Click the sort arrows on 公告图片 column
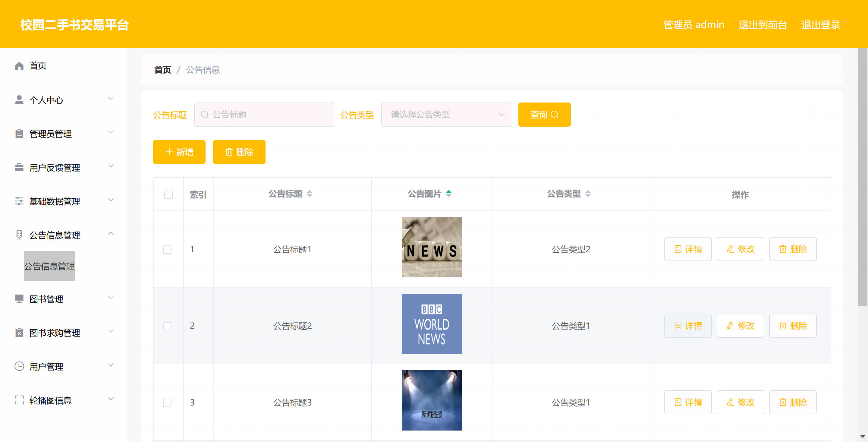This screenshot has height=442, width=868. 448,194
